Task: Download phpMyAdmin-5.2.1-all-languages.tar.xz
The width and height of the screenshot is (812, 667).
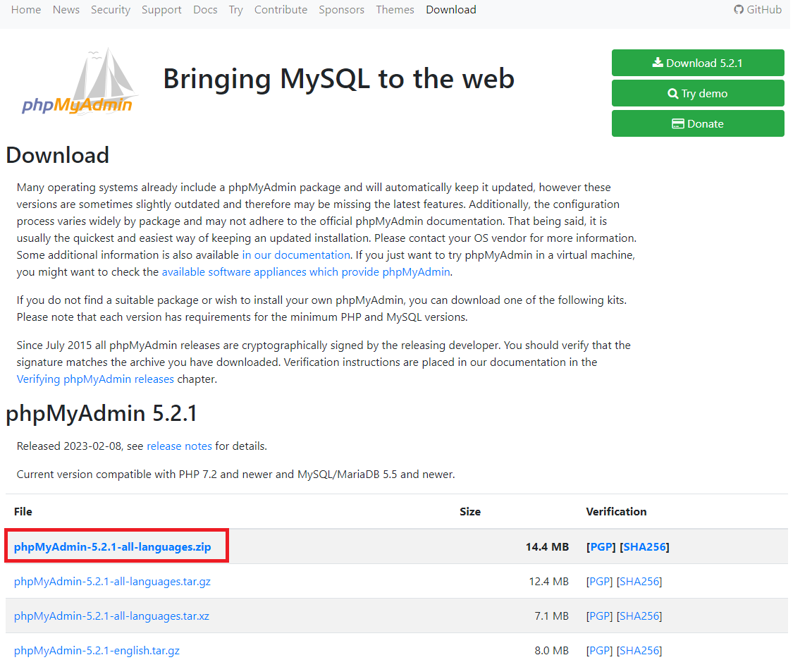Action: pos(111,616)
